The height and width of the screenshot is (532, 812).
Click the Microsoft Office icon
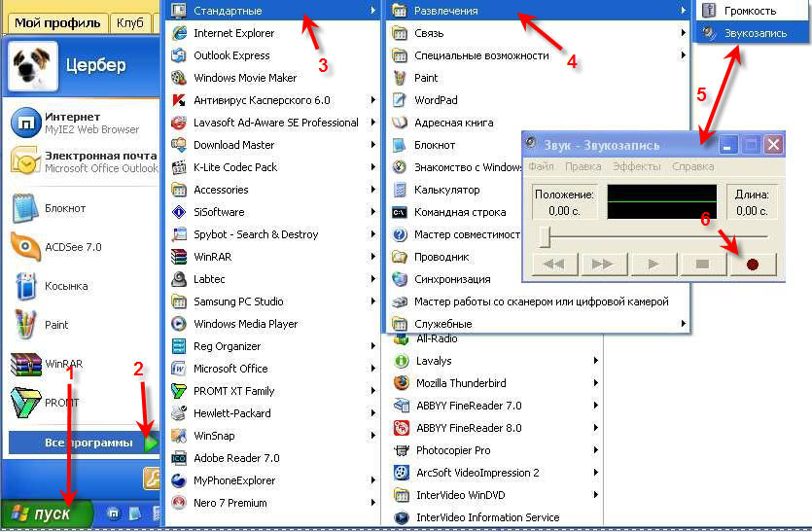(179, 369)
